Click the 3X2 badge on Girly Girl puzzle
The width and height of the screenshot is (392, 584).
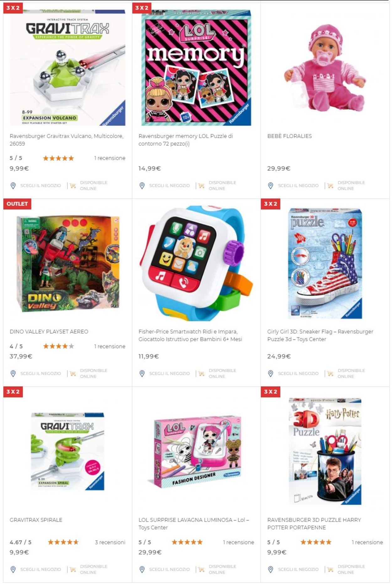pos(271,204)
